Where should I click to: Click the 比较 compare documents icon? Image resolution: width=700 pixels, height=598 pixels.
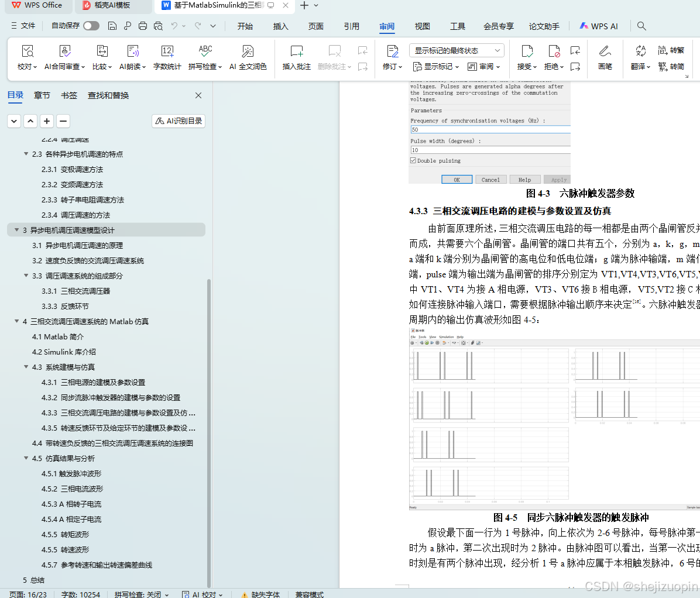(x=102, y=51)
